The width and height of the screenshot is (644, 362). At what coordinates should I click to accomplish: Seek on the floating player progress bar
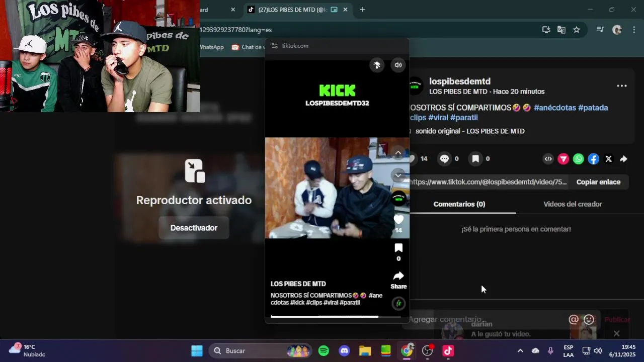336,317
